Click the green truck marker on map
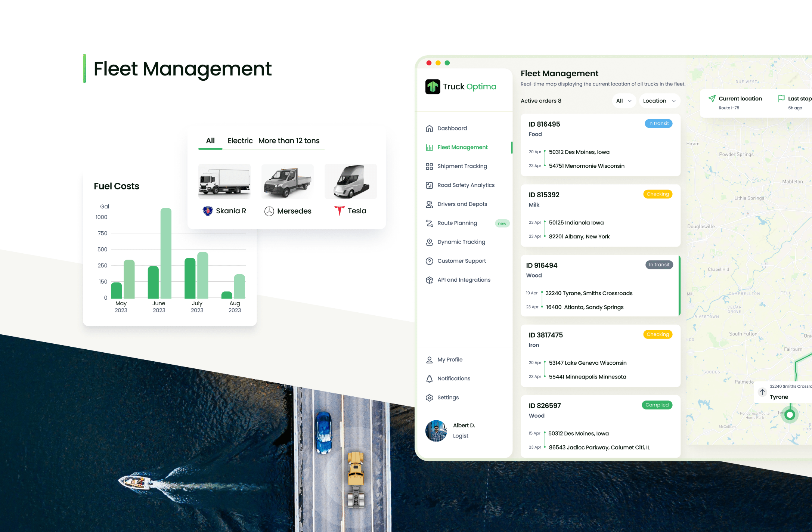 pyautogui.click(x=790, y=415)
